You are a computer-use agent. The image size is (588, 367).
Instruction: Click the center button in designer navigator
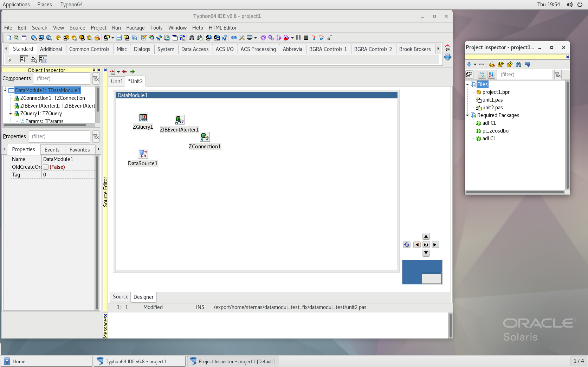click(426, 245)
